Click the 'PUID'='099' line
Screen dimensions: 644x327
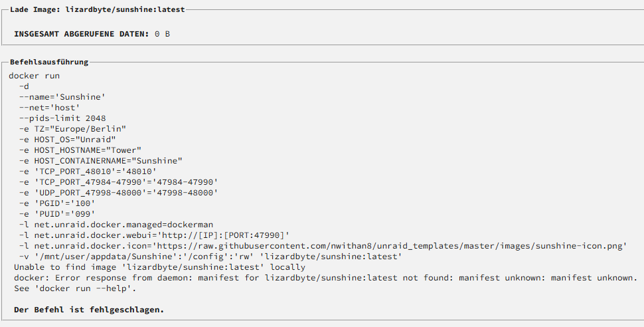coord(57,214)
